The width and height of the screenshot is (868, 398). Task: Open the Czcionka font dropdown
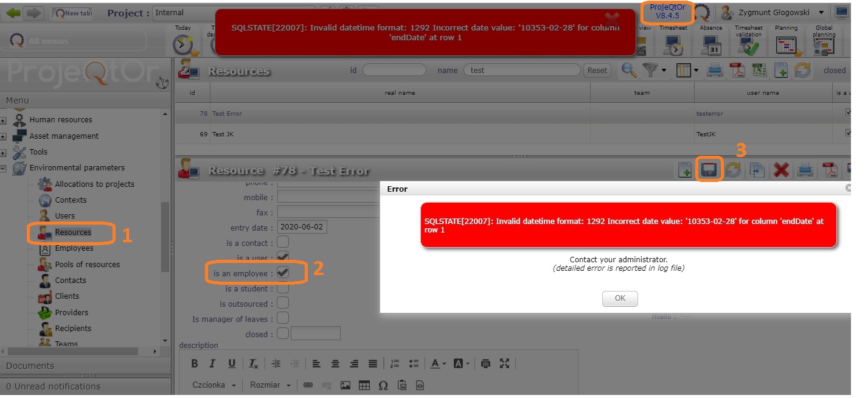pos(214,385)
